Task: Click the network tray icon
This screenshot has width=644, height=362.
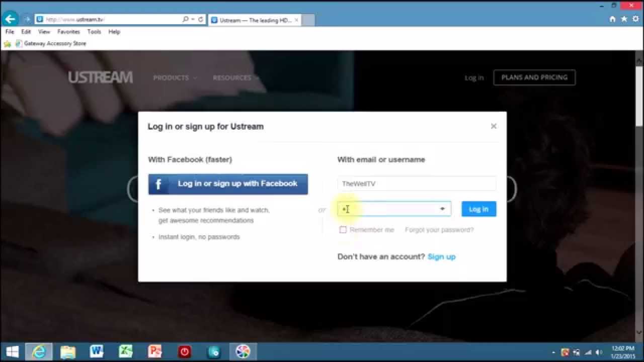Action: pyautogui.click(x=588, y=352)
